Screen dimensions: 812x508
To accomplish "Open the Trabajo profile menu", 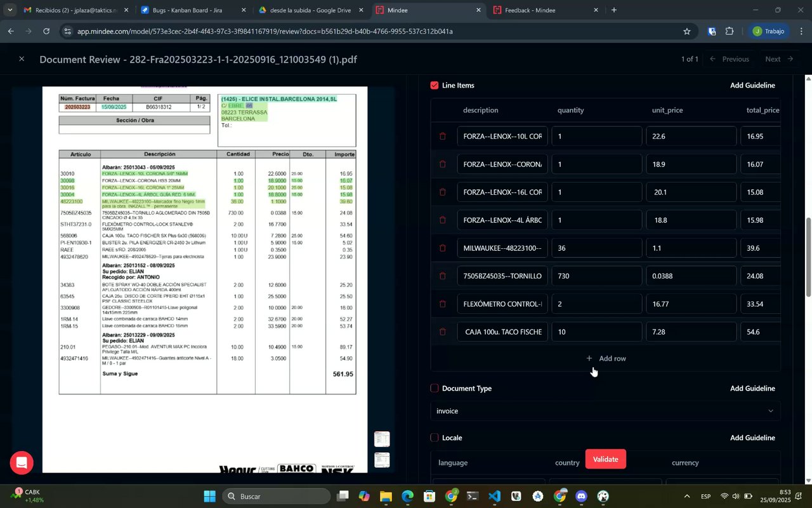I will 769,31.
